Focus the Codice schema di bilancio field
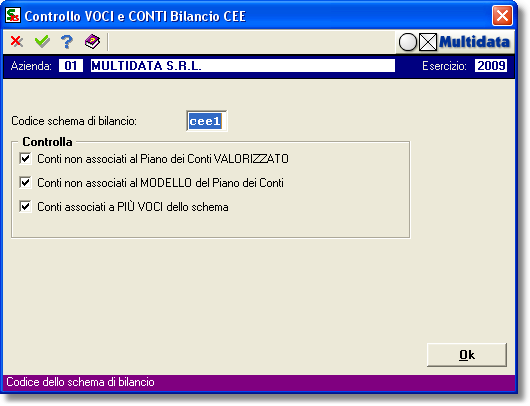This screenshot has height=406, width=530. tap(207, 121)
